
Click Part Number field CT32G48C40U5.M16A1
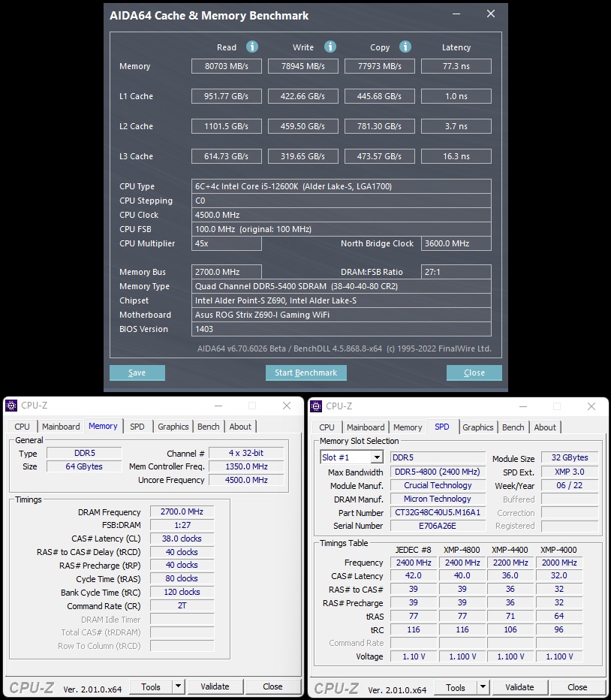pyautogui.click(x=438, y=512)
